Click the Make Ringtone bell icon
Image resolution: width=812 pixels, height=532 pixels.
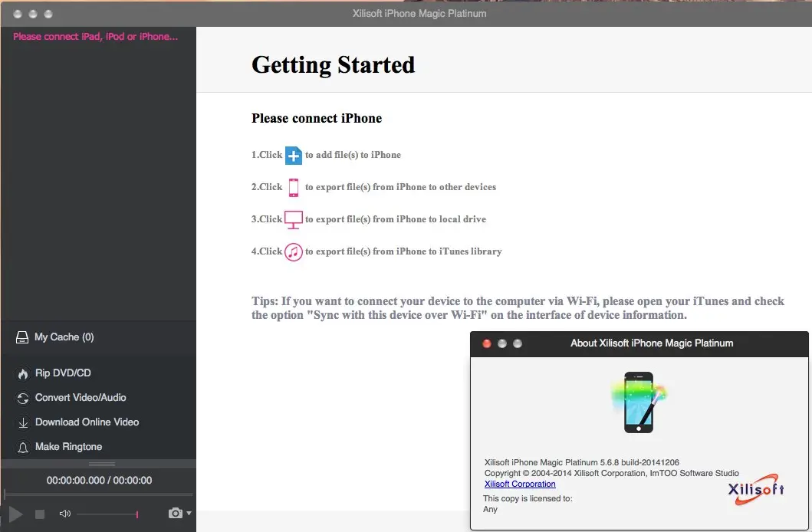click(23, 447)
